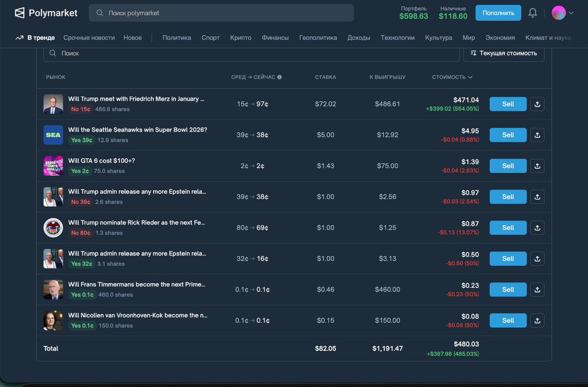Sell the Nicolien van Vroonhoven-Kok position
The image size is (588, 387).
tap(508, 320)
